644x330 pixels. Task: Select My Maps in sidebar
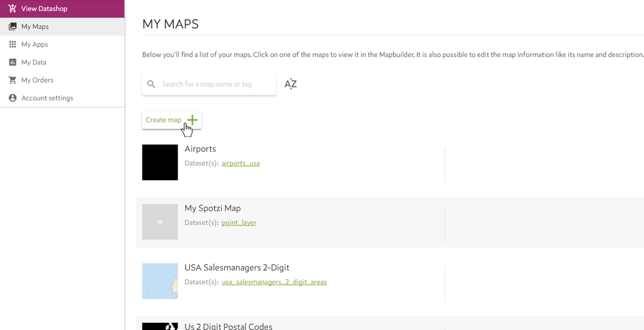click(x=62, y=27)
